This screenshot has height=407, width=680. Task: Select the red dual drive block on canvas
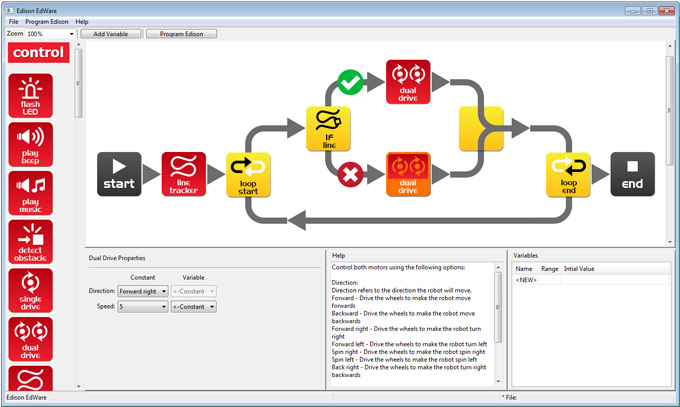click(x=408, y=82)
